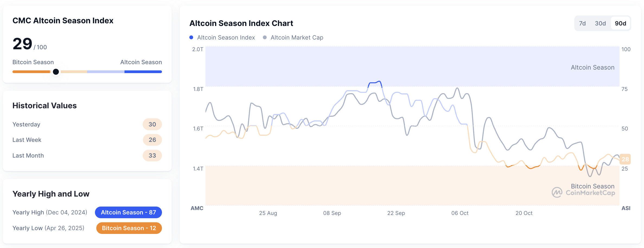This screenshot has height=248, width=644.
Task: Switch to the 7d chart view
Action: 583,23
